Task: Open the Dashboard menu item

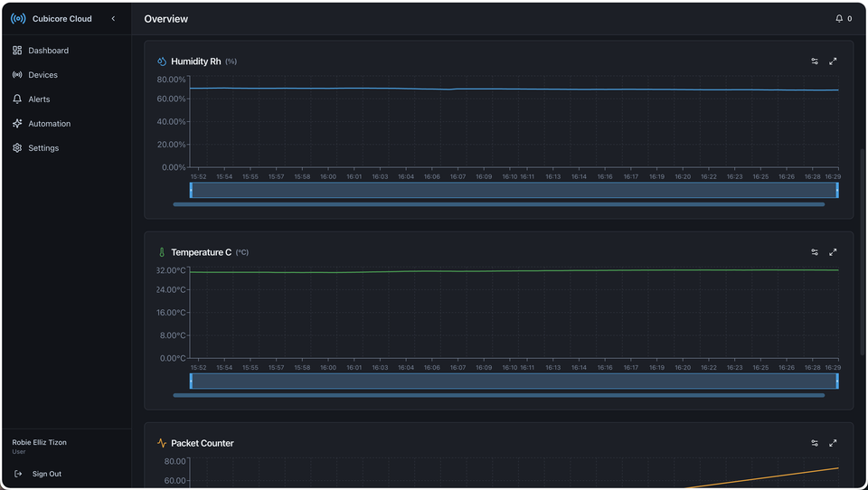Action: click(66, 51)
